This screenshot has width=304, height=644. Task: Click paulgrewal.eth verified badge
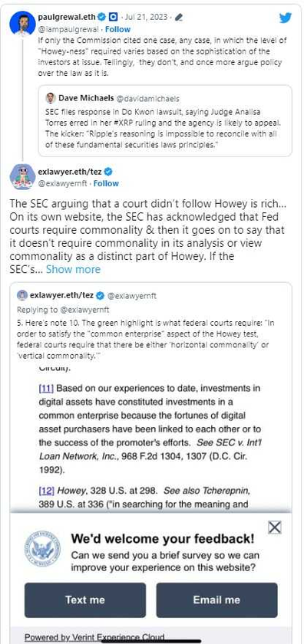click(x=102, y=17)
